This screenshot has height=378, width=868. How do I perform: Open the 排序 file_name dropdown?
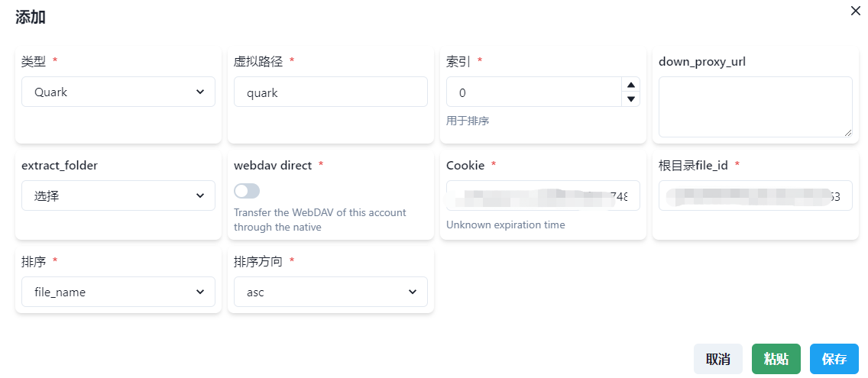[x=118, y=292]
